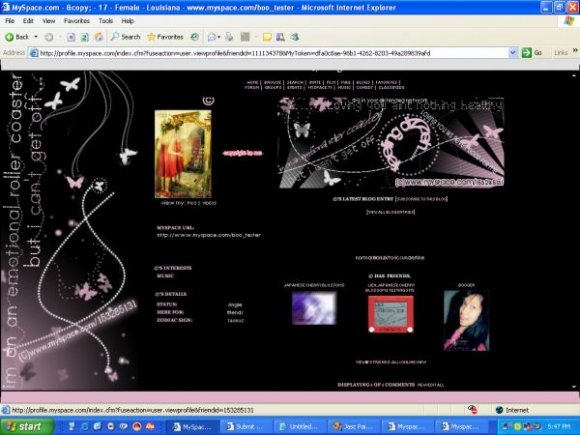Viewport: 580px width, 435px height.
Task: Click the Internet zone status bar indicator
Action: (x=512, y=410)
